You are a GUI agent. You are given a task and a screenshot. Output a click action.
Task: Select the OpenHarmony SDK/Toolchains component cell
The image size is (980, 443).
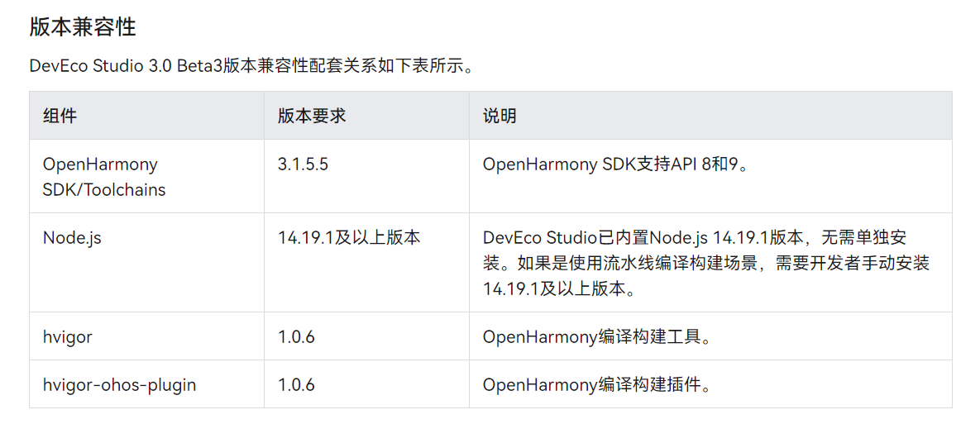(x=104, y=177)
